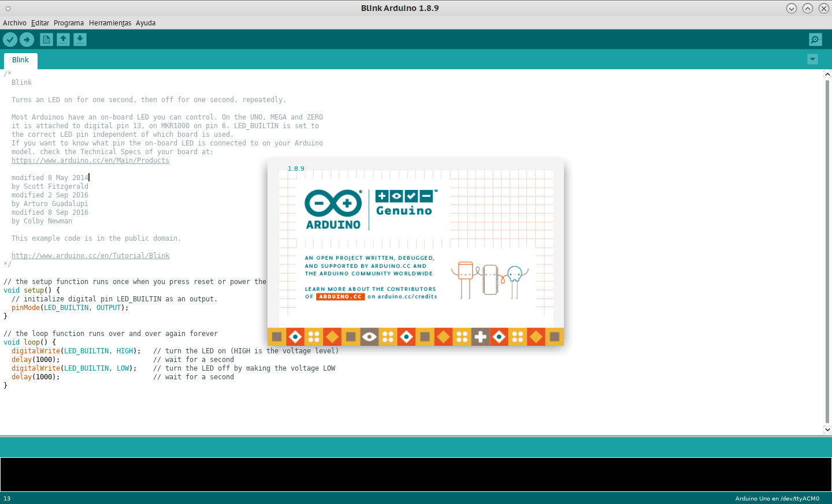Click the Upload (right arrow) toolbar icon
Viewport: 832px width, 504px height.
pyautogui.click(x=27, y=39)
